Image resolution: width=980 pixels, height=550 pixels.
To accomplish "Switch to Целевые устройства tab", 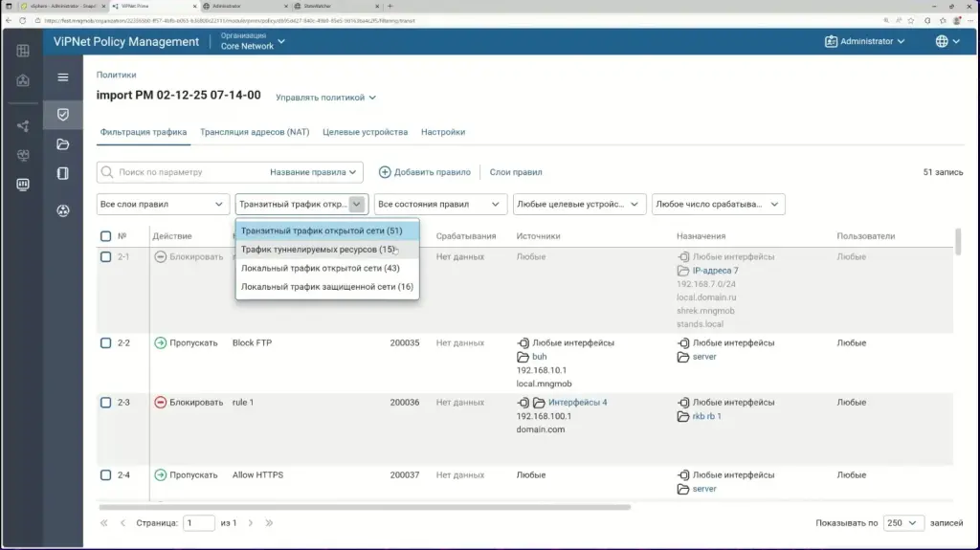I will [x=365, y=132].
